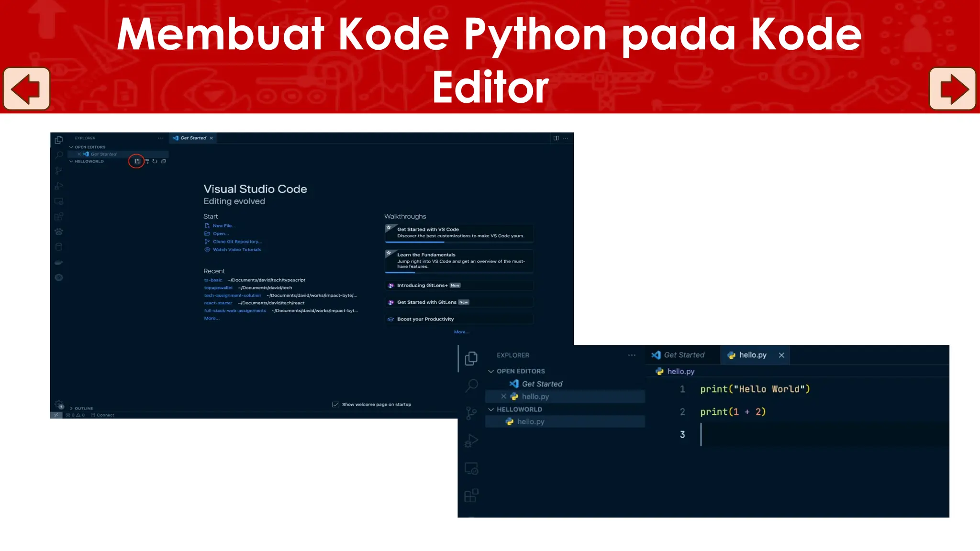Image resolution: width=980 pixels, height=551 pixels.
Task: Open Source Control in the Get Started window
Action: [x=59, y=171]
